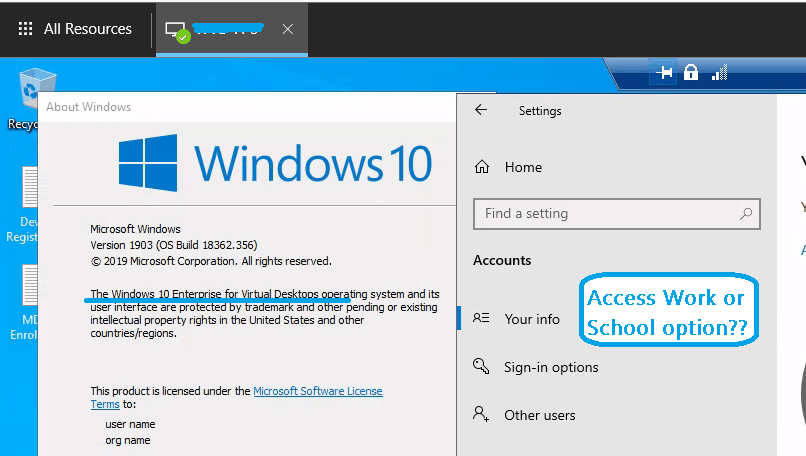The width and height of the screenshot is (806, 456).
Task: Open the All Resources grid icon
Action: click(25, 29)
